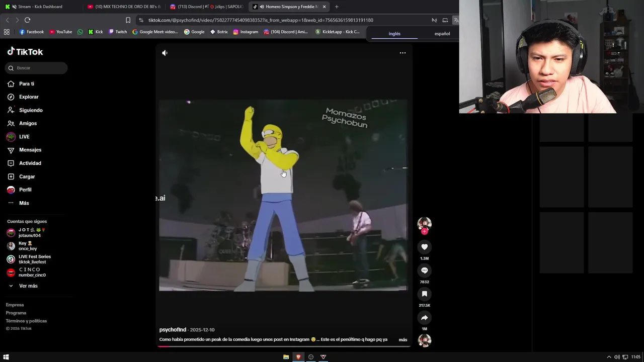The width and height of the screenshot is (644, 362).
Task: Open the video three-dots options menu
Action: pos(403,53)
